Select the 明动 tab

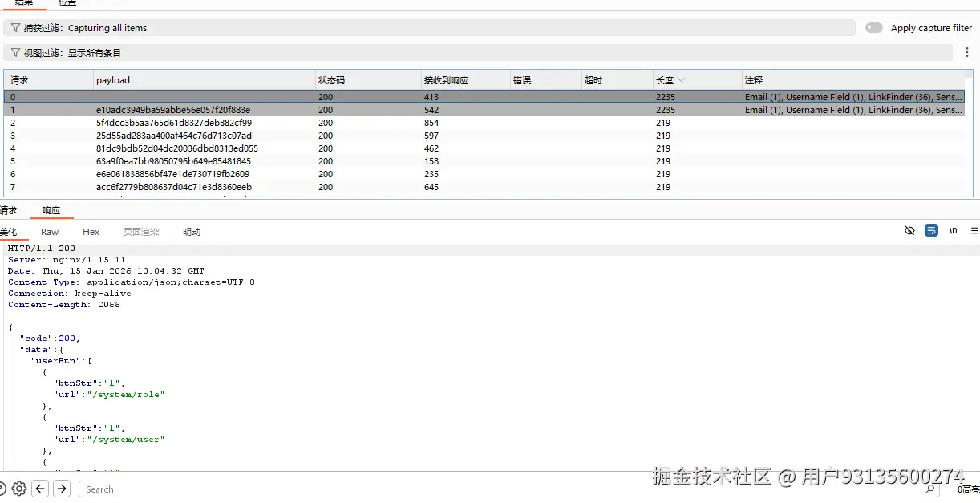coord(192,232)
